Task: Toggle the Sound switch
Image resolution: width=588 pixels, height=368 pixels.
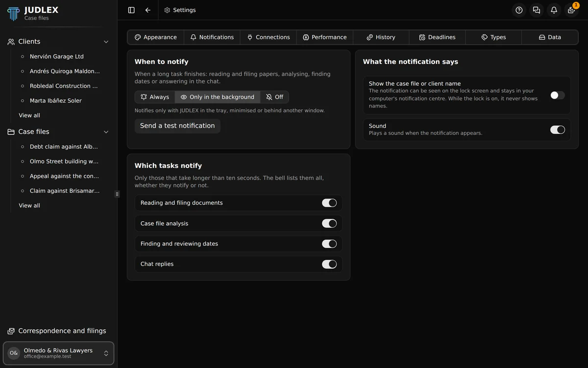Action: pyautogui.click(x=557, y=130)
